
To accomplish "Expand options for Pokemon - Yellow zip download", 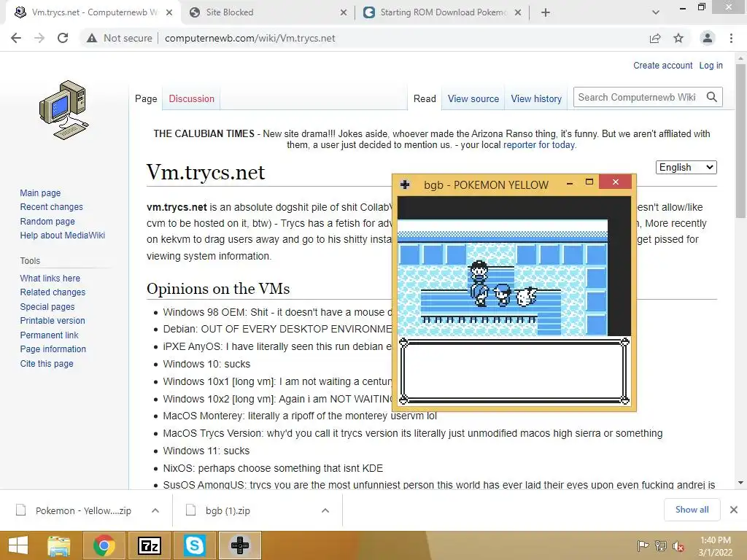I will 155,510.
